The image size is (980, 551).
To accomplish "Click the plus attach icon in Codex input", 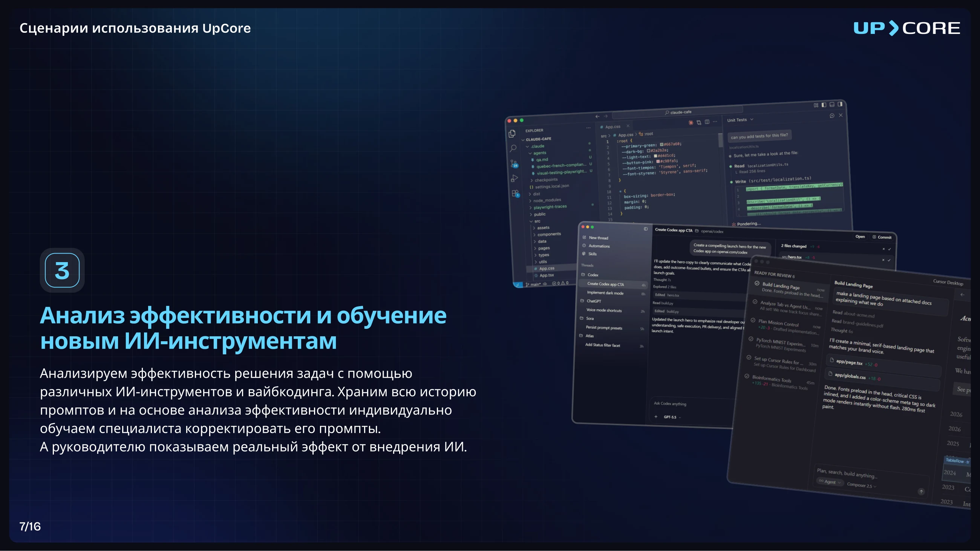I will click(x=656, y=417).
